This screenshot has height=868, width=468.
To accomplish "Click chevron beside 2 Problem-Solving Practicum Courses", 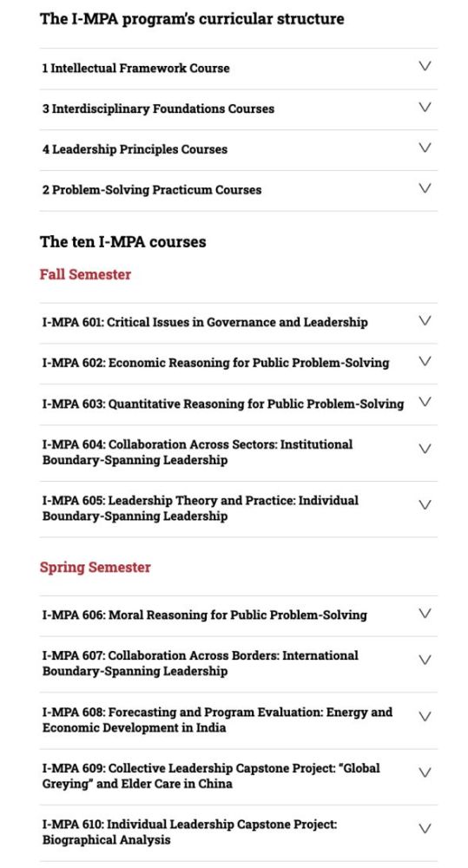I will tap(425, 188).
